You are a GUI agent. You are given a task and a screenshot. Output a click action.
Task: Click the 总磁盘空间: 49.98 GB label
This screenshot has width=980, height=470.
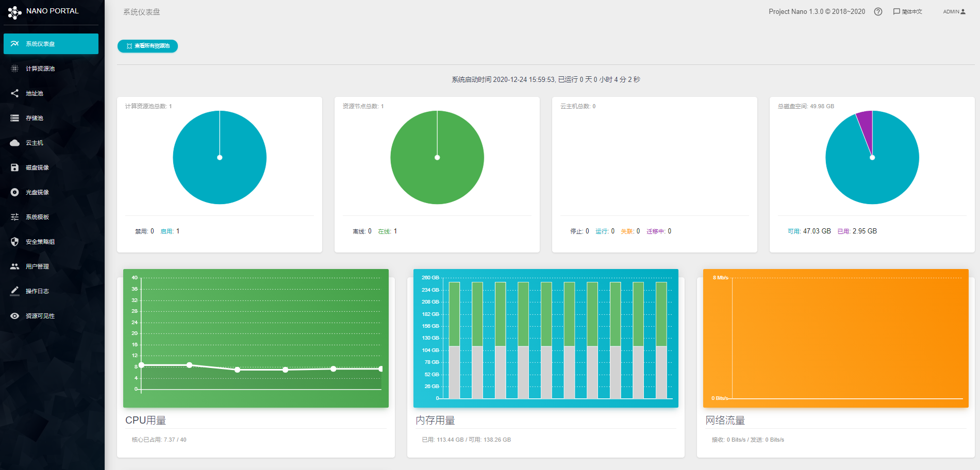(x=806, y=106)
